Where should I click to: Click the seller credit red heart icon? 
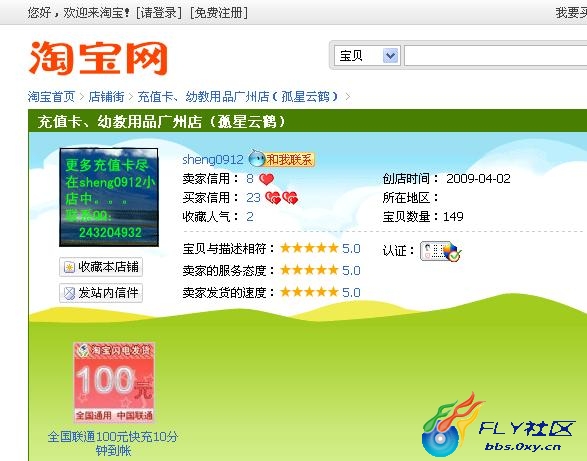click(x=267, y=179)
